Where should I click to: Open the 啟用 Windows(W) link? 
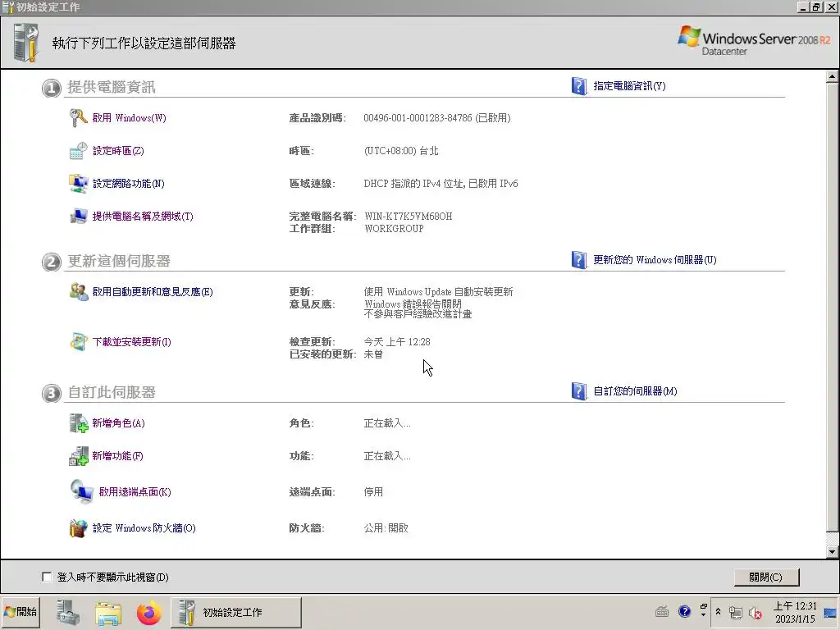click(x=129, y=118)
